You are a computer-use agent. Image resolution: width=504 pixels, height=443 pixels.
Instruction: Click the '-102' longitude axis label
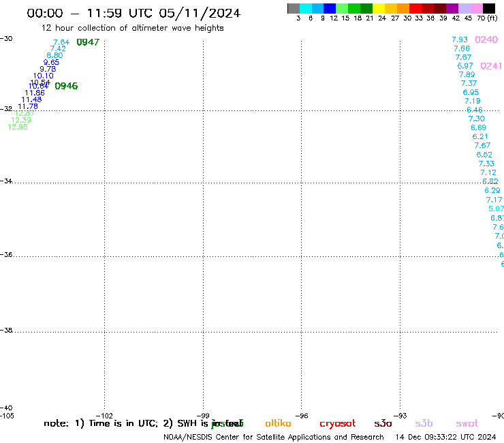[x=104, y=416]
